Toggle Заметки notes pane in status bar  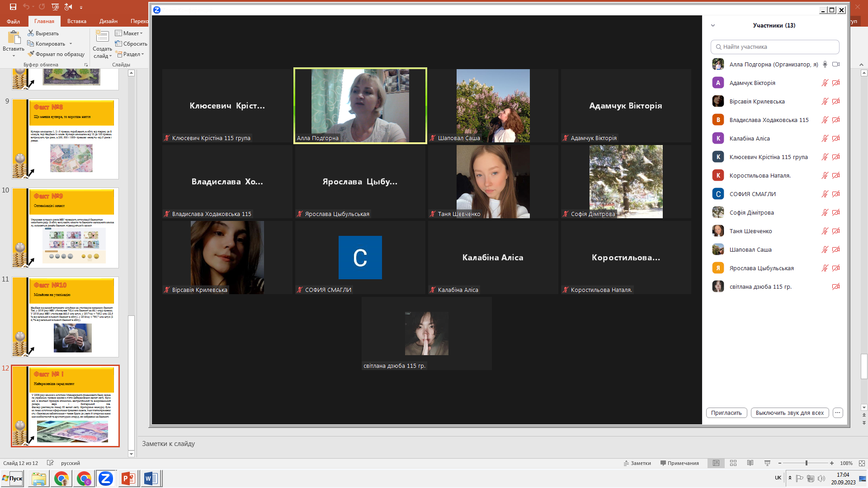click(637, 463)
